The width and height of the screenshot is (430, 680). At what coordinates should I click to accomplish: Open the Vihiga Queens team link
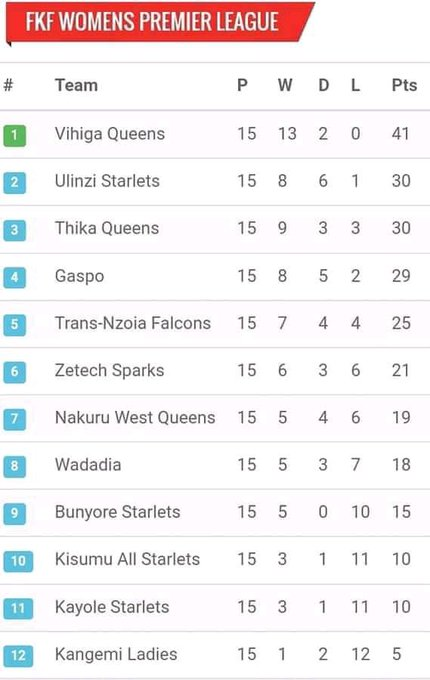110,134
